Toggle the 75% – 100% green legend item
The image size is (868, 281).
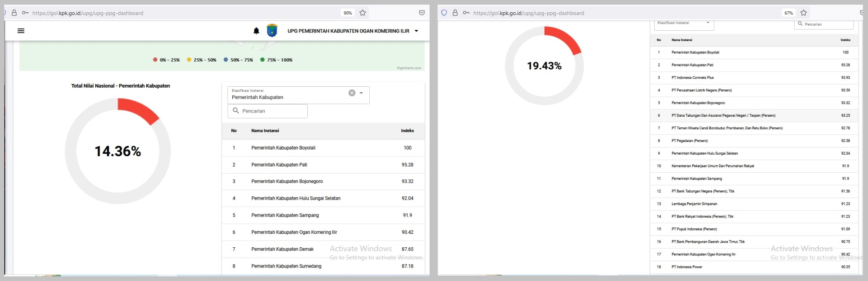click(x=277, y=60)
